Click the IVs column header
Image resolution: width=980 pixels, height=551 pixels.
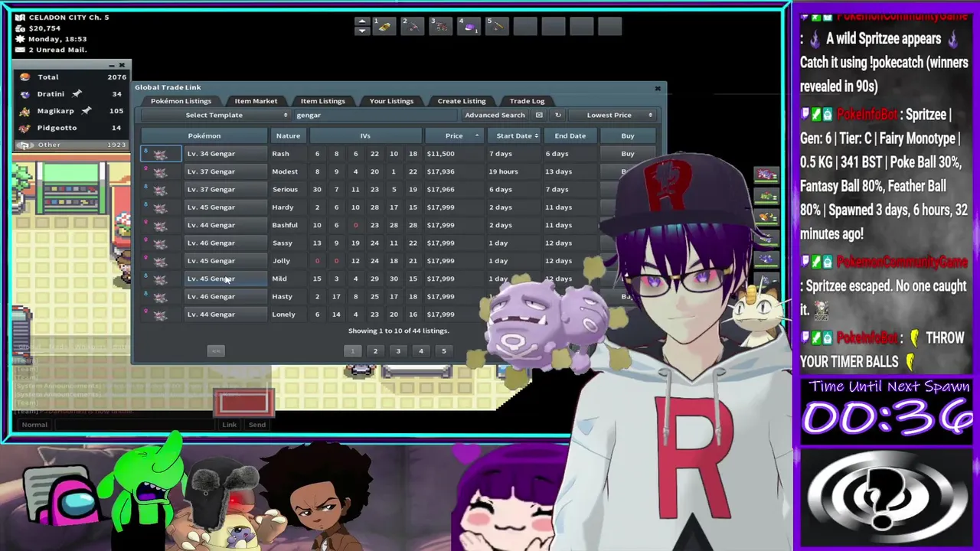(x=365, y=135)
